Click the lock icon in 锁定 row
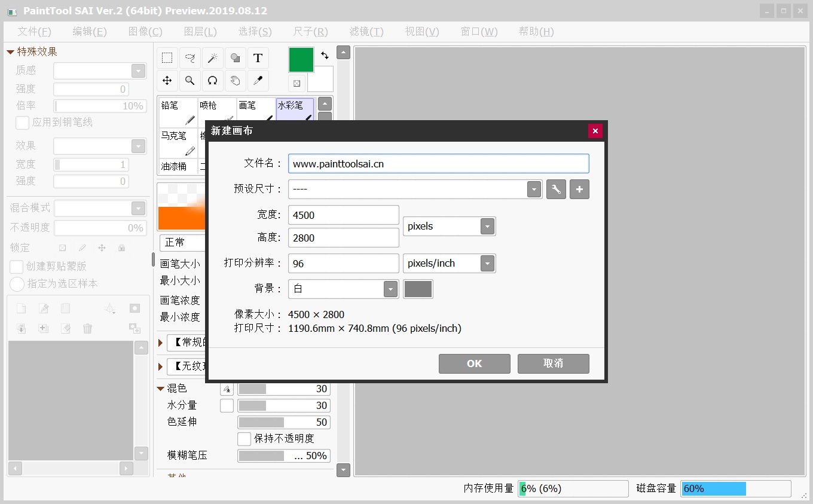813x504 pixels. pyautogui.click(x=121, y=248)
